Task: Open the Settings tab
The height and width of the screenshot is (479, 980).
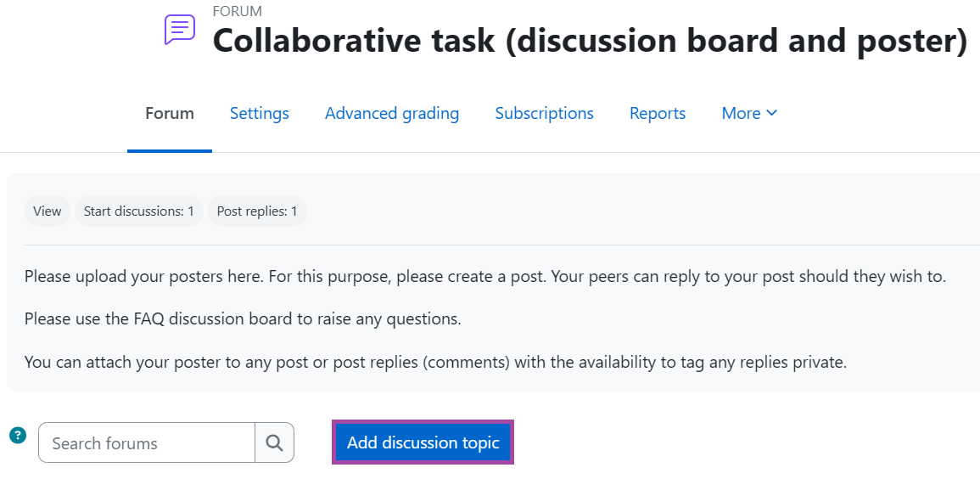Action: pyautogui.click(x=260, y=113)
